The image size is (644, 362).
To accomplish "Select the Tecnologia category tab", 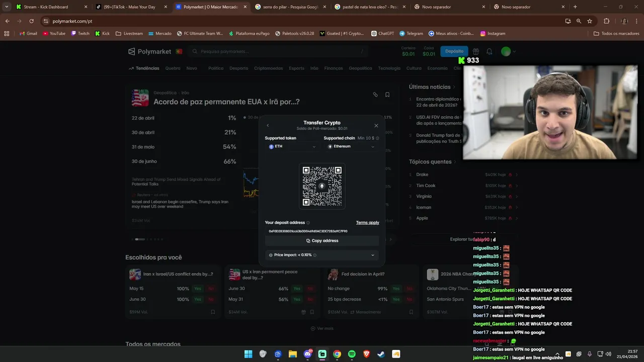I will tap(389, 68).
